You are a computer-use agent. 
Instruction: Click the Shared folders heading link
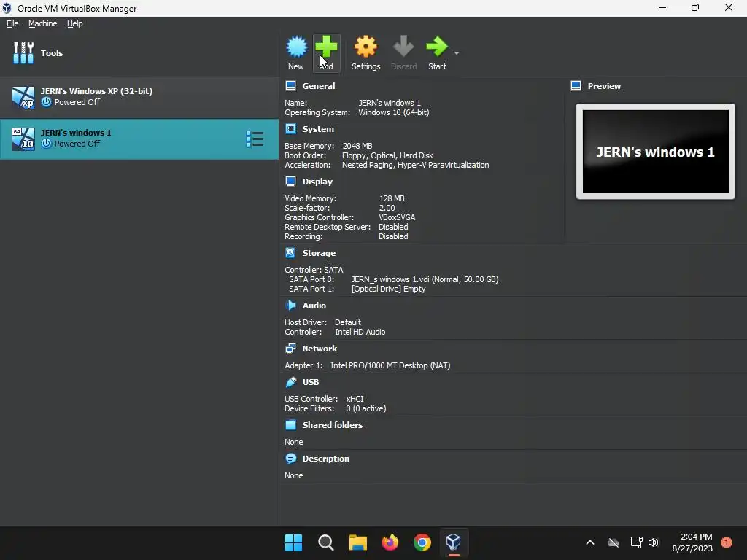coord(333,425)
